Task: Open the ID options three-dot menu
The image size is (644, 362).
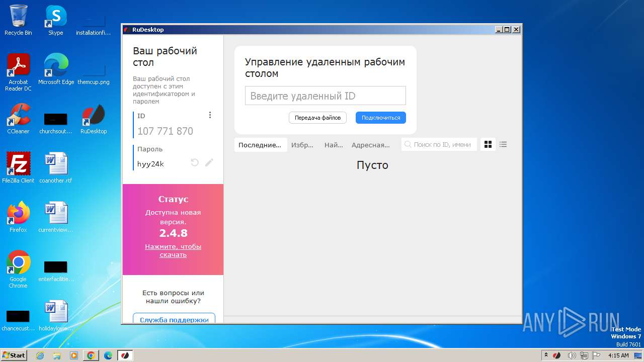Action: point(210,115)
